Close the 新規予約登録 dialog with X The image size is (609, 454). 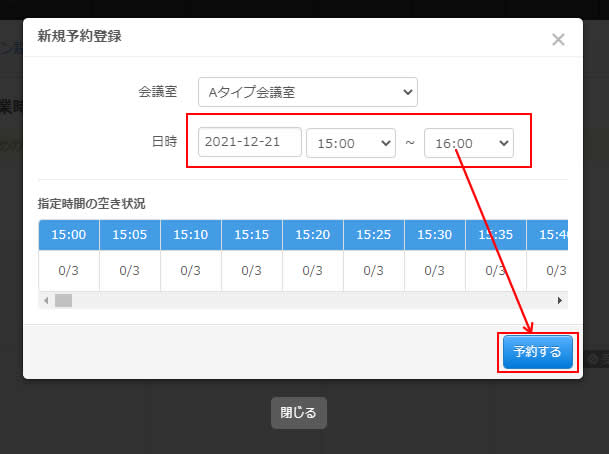pos(558,40)
